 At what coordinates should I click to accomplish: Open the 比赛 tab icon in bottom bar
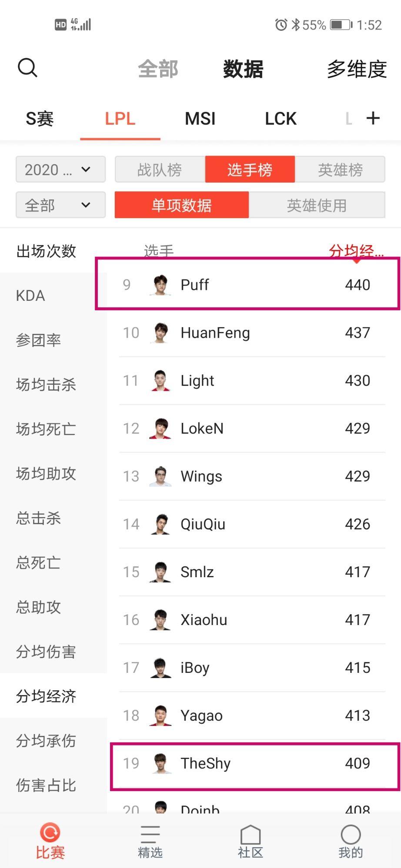[x=50, y=832]
